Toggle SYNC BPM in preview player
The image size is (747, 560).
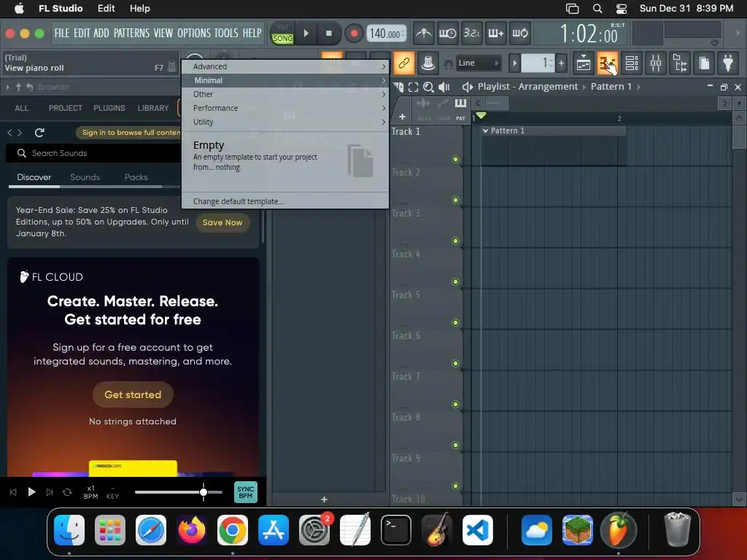point(245,492)
